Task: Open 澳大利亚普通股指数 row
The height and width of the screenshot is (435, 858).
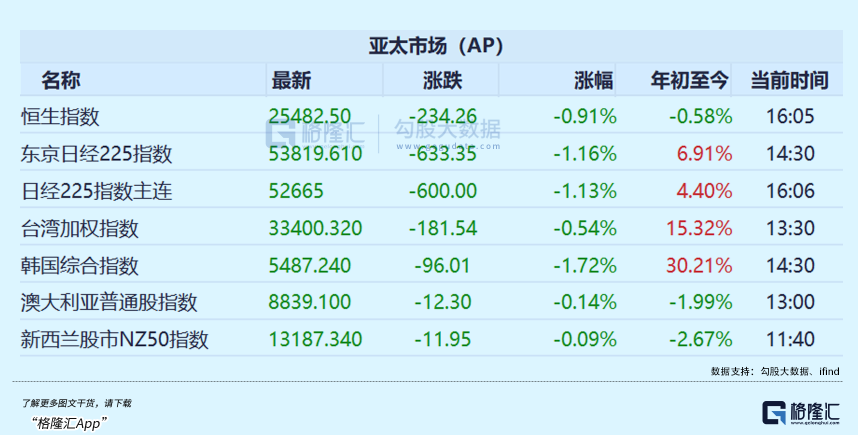Action: point(109,302)
